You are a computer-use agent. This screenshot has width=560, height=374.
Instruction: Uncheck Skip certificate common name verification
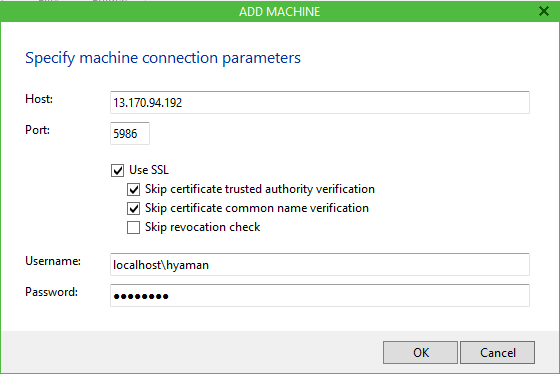pyautogui.click(x=134, y=208)
